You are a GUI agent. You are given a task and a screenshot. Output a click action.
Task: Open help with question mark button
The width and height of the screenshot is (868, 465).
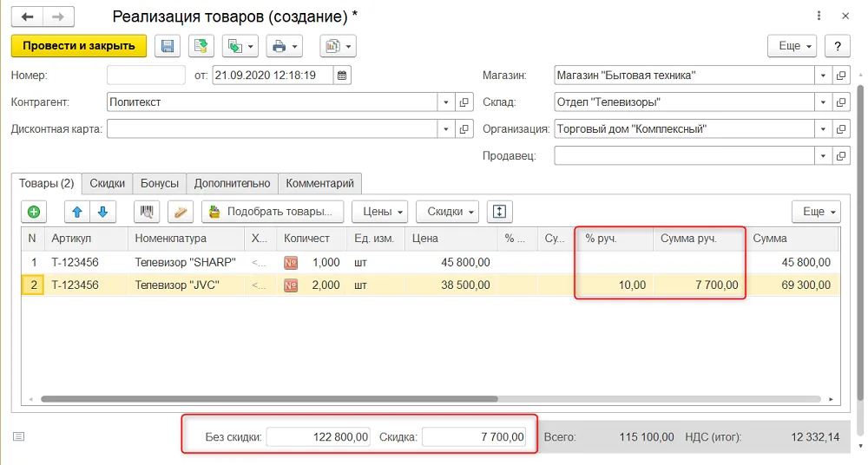point(838,46)
